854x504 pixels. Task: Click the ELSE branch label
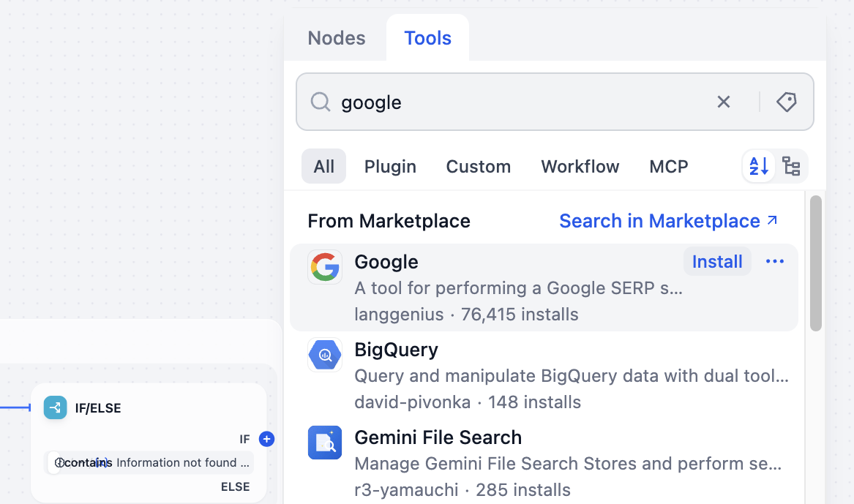coord(236,486)
